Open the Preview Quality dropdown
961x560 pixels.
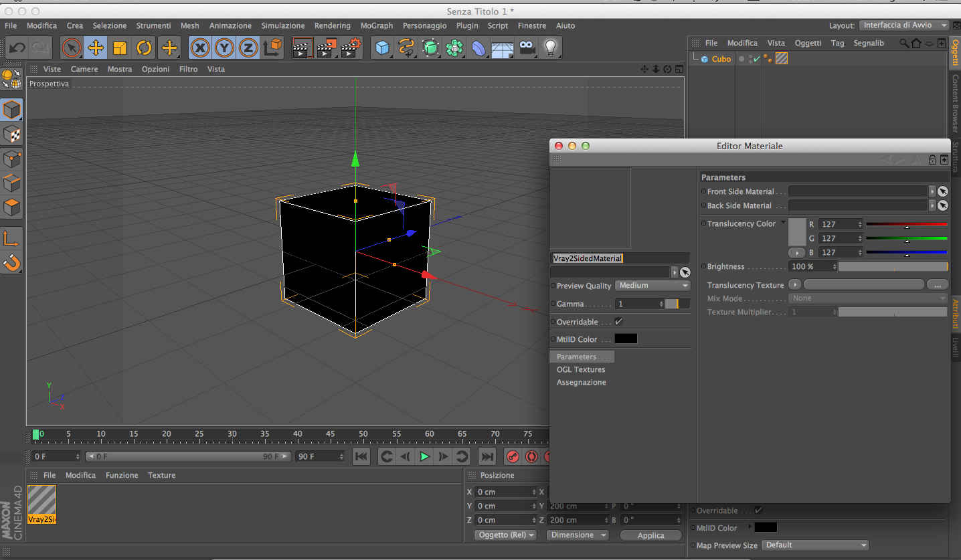point(652,286)
